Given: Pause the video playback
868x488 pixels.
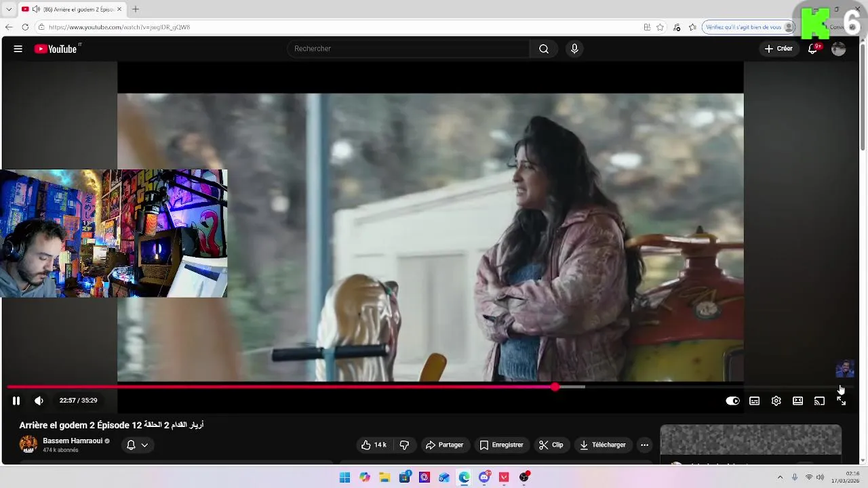Looking at the screenshot, I should (x=16, y=401).
